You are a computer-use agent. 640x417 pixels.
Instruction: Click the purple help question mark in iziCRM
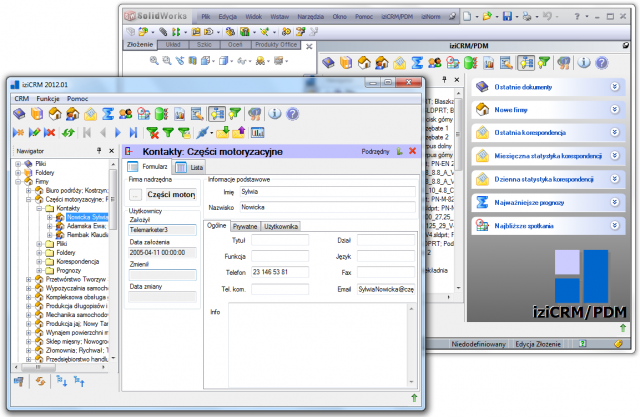click(292, 113)
